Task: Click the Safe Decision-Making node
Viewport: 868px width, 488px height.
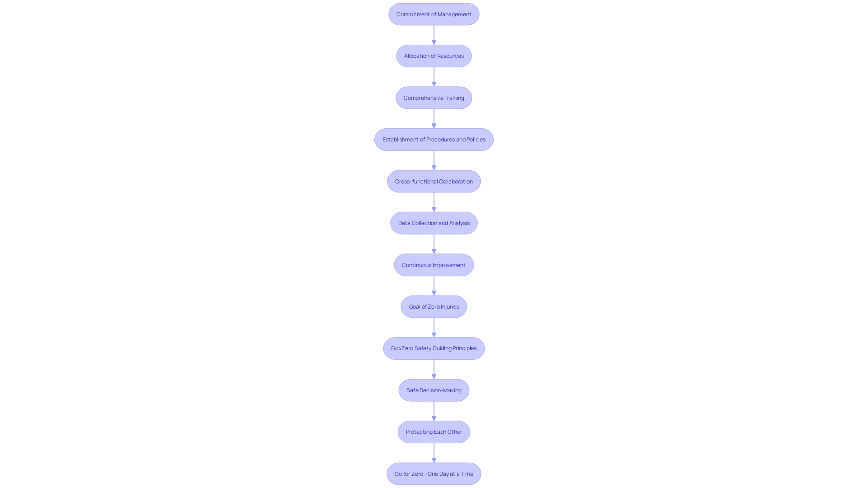Action: click(434, 389)
